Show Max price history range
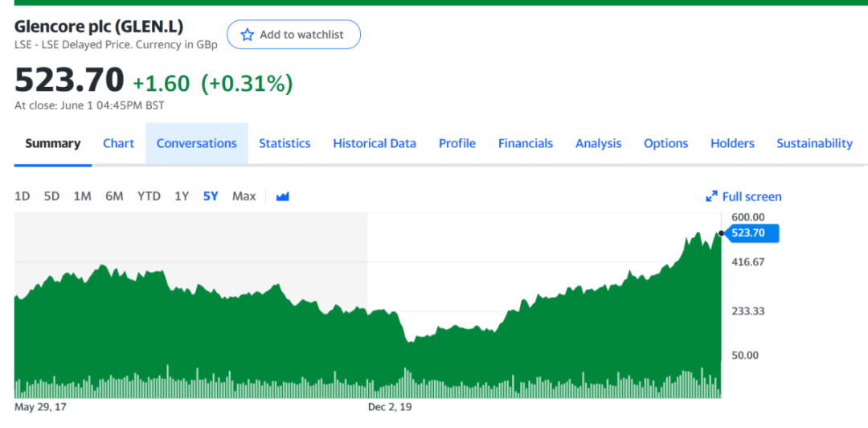This screenshot has width=868, height=428. click(244, 196)
